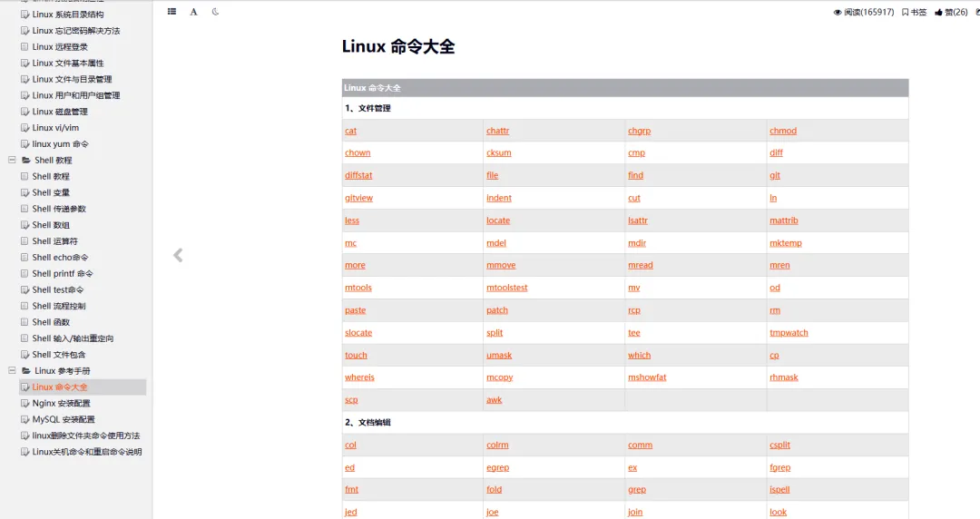The width and height of the screenshot is (980, 519).
Task: Open Shell echo命令 chapter
Action: [x=61, y=258]
